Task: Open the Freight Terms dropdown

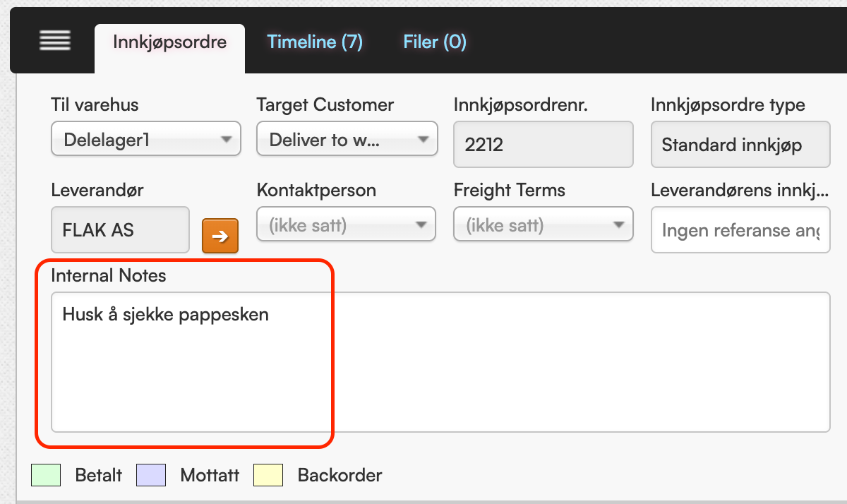Action: coord(543,227)
